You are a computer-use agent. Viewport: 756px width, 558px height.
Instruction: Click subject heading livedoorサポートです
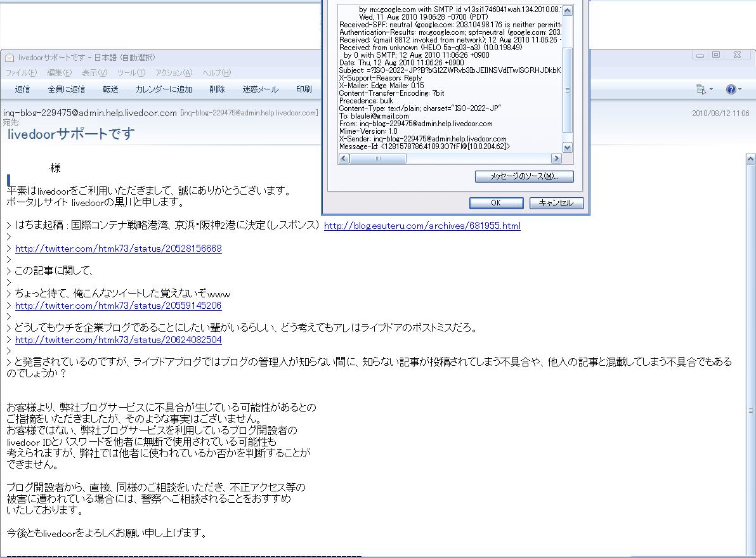(71, 134)
